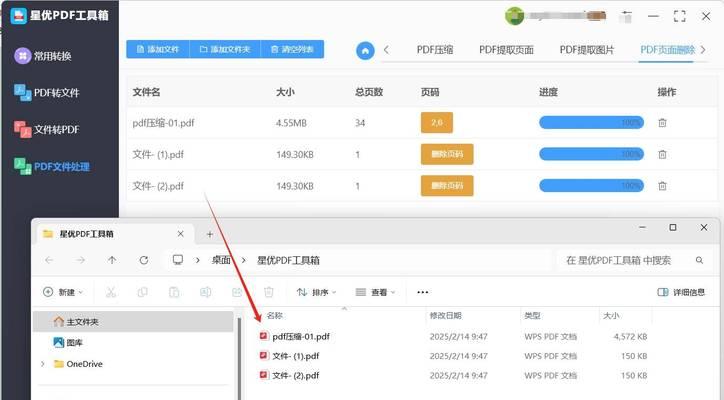Click the user avatar in the title bar
This screenshot has width=724, height=400.
coord(514,16)
